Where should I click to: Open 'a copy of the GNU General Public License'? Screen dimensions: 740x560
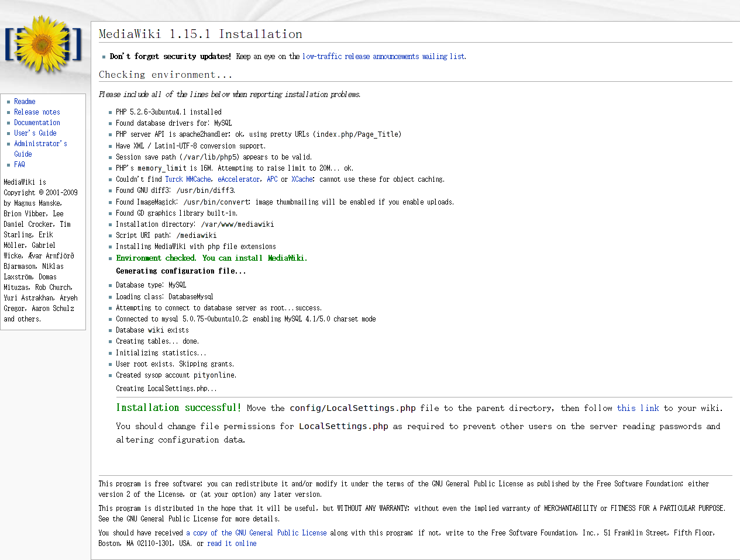pos(256,533)
